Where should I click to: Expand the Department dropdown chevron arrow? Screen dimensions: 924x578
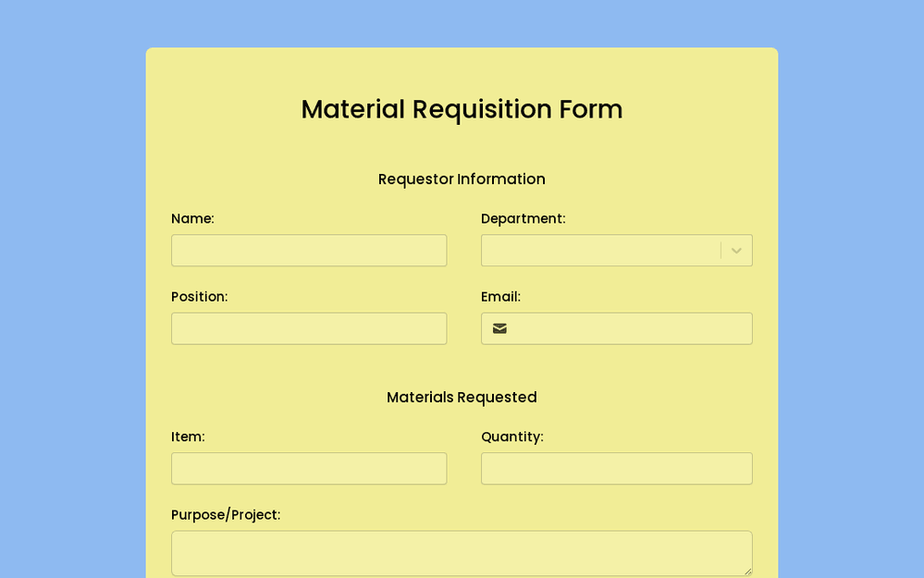pos(736,251)
